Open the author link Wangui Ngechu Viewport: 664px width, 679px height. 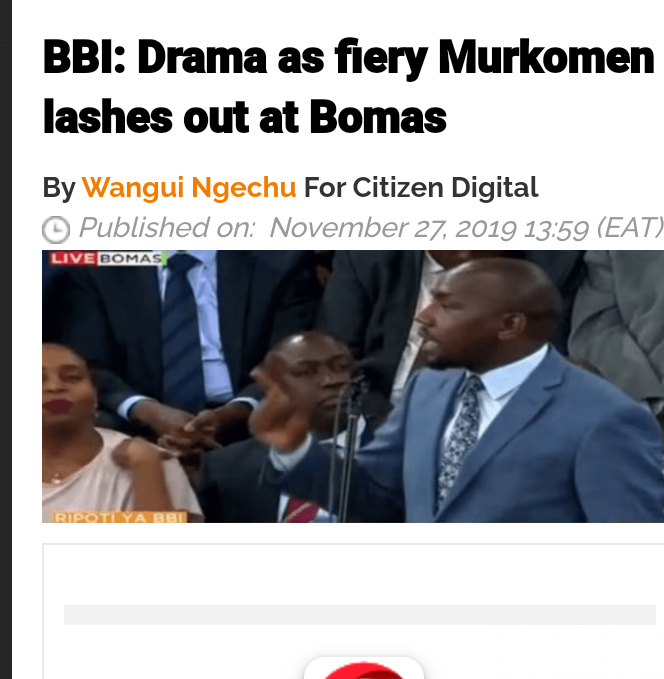pyautogui.click(x=189, y=188)
